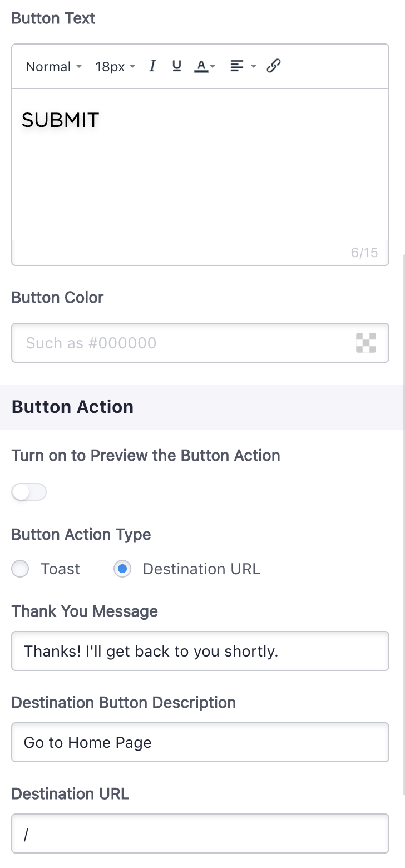Edit the Thank You Message field
405x868 pixels.
pyautogui.click(x=200, y=651)
